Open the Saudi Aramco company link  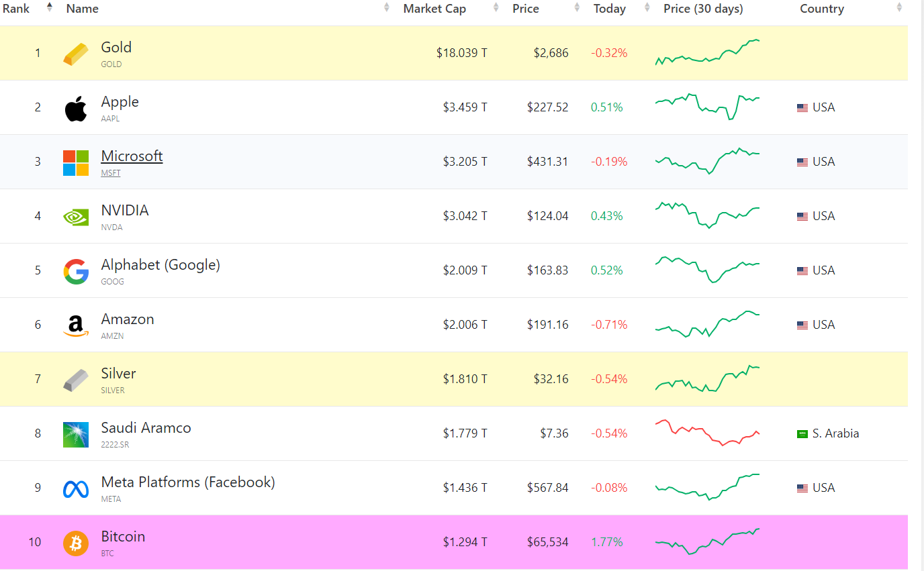(146, 428)
